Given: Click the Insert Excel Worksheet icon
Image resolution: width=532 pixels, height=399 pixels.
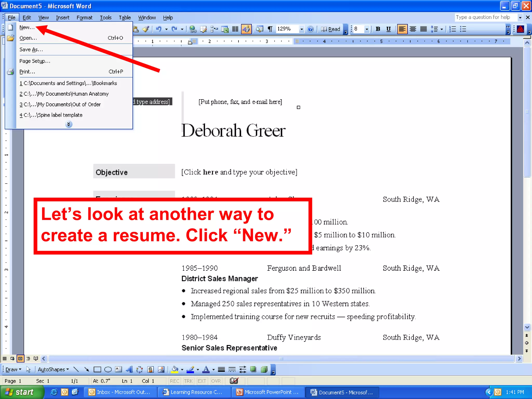Looking at the screenshot, I should pos(225,29).
